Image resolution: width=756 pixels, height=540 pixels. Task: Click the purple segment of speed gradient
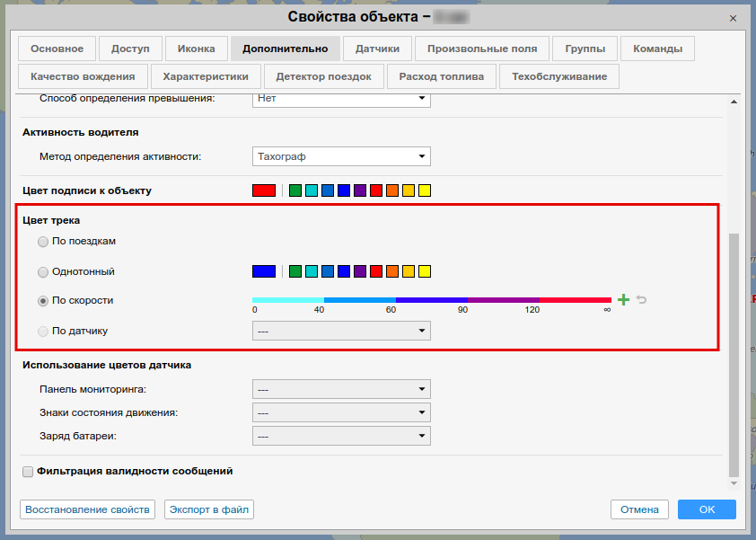click(x=503, y=299)
